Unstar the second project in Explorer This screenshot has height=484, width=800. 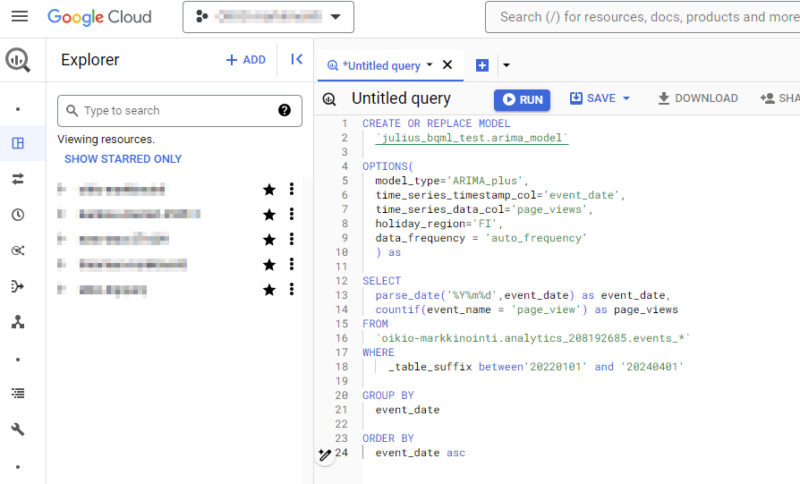click(x=269, y=215)
